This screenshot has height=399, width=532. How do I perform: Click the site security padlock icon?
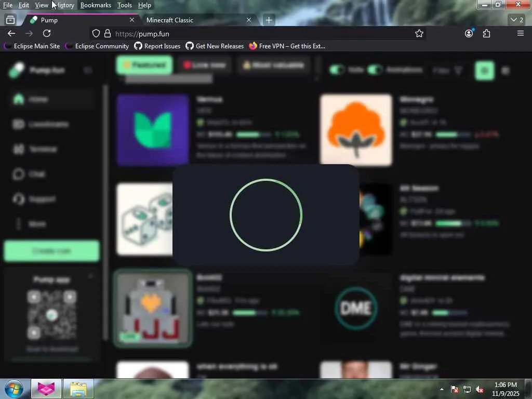[108, 33]
